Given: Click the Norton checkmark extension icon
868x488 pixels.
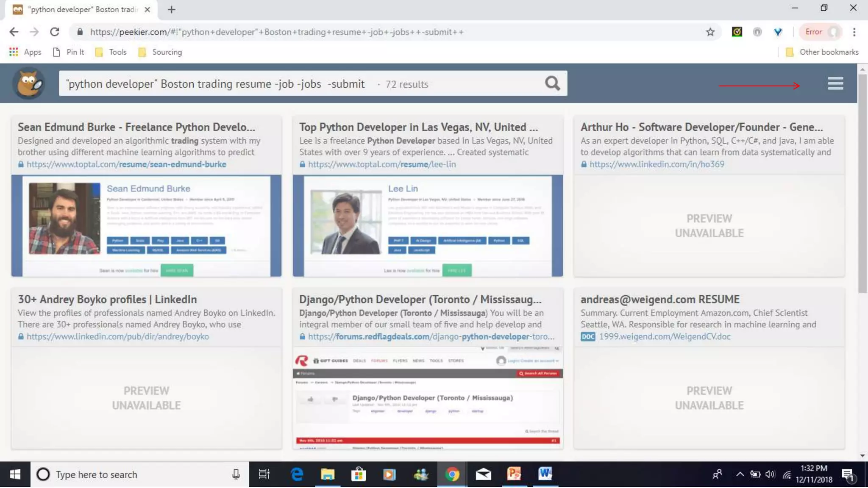Looking at the screenshot, I should pyautogui.click(x=737, y=32).
